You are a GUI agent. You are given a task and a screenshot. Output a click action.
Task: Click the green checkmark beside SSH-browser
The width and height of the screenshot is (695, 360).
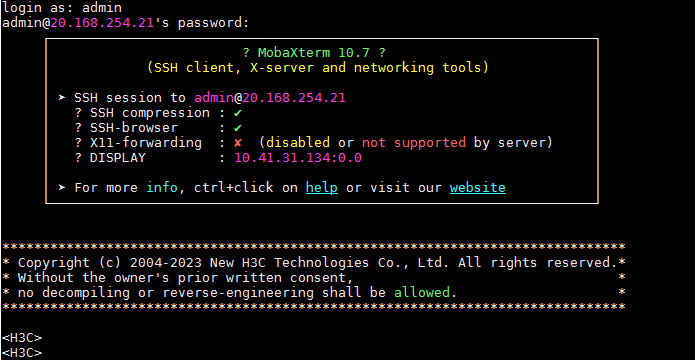tap(238, 128)
